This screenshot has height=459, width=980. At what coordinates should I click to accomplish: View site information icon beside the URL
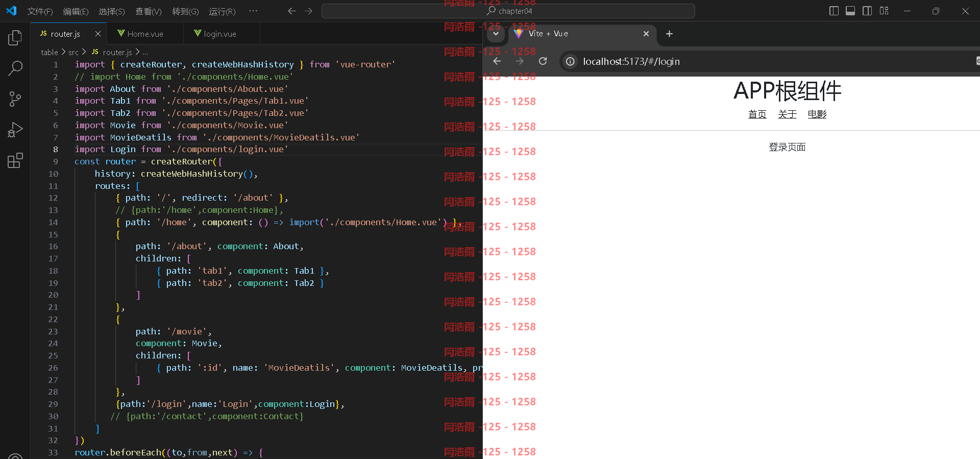pos(570,62)
